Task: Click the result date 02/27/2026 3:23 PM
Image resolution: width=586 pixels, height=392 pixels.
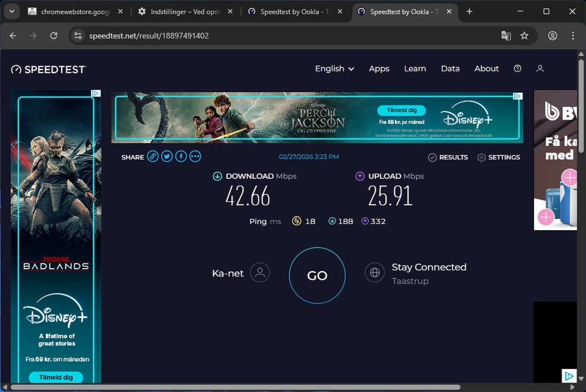Action: pos(309,156)
